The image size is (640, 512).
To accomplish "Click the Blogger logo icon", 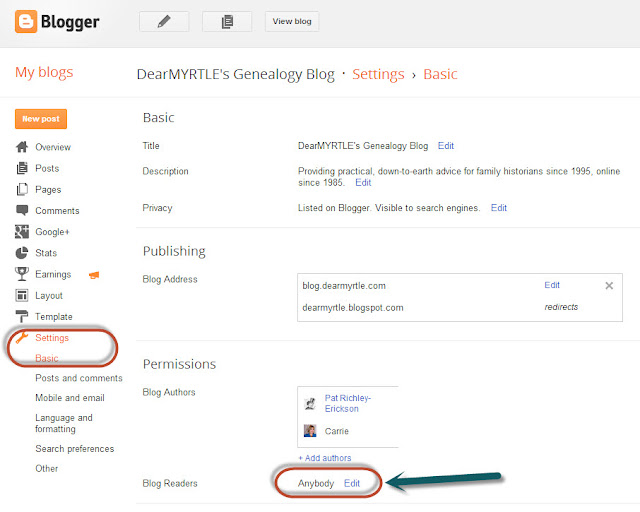I will pos(26,21).
